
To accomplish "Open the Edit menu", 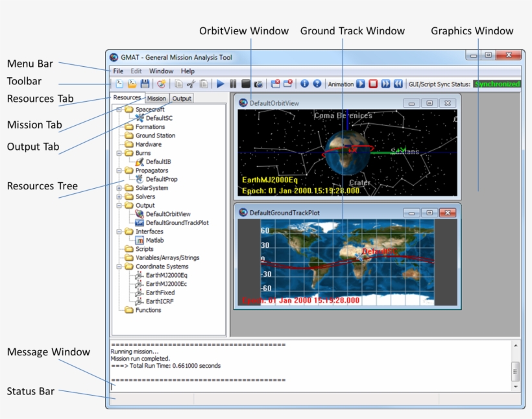I will [136, 71].
